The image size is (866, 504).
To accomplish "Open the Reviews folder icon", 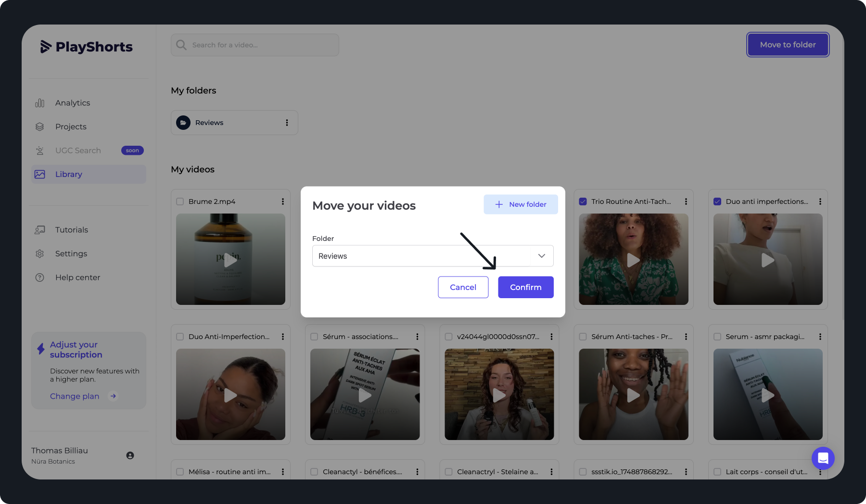I will (183, 123).
